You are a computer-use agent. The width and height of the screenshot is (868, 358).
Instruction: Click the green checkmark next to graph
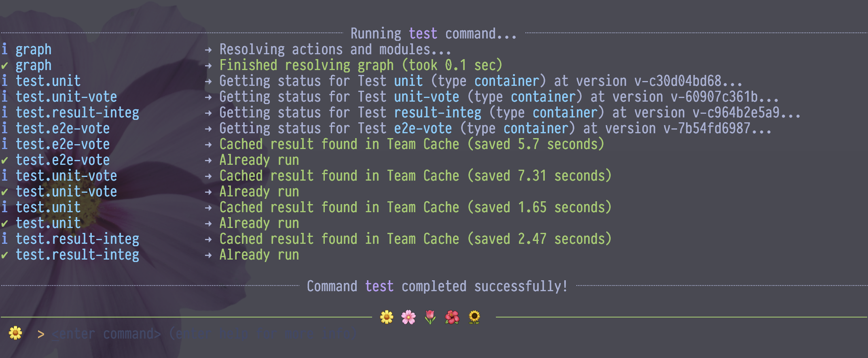(x=4, y=66)
